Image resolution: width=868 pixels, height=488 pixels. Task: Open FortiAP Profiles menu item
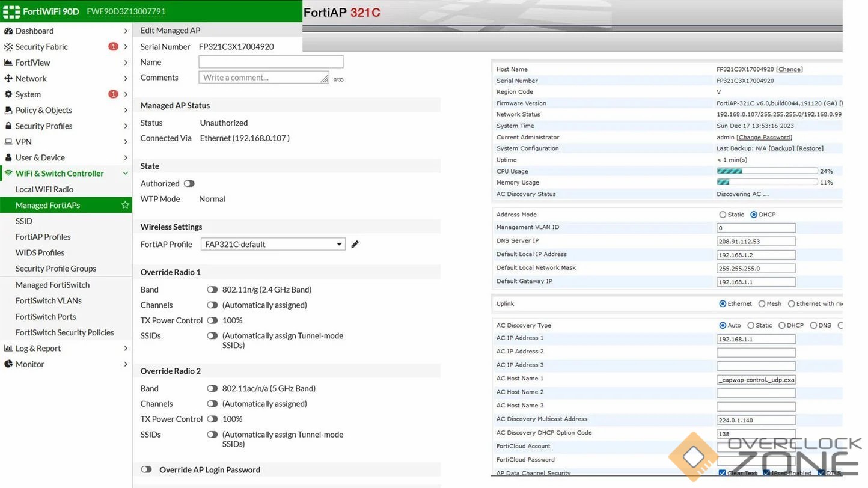(43, 237)
